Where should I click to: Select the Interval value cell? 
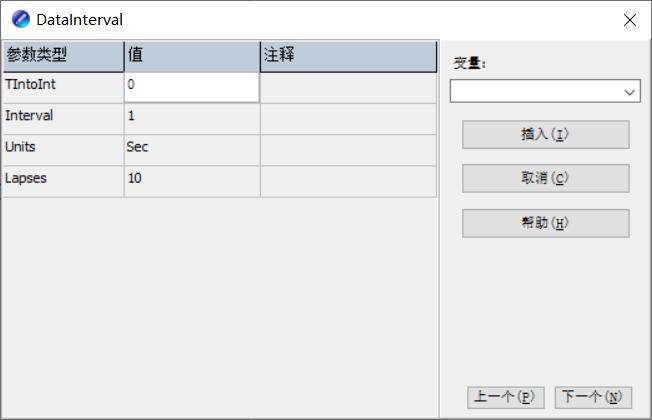click(191, 117)
